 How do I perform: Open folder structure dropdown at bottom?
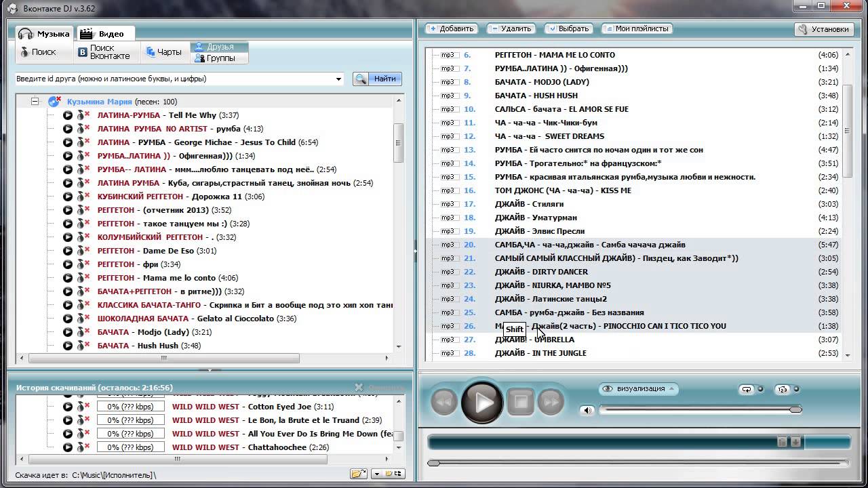coord(377,474)
